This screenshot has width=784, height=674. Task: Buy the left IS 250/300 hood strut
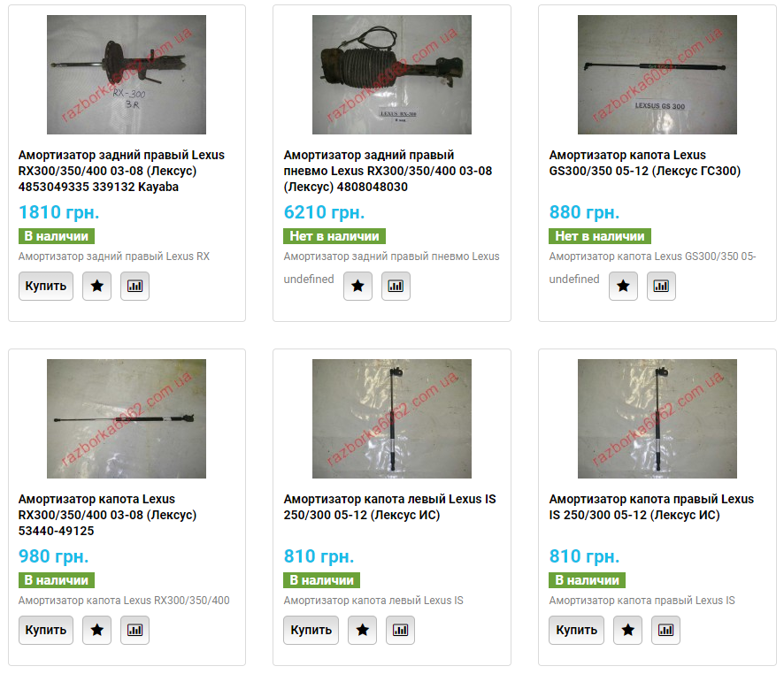click(311, 630)
